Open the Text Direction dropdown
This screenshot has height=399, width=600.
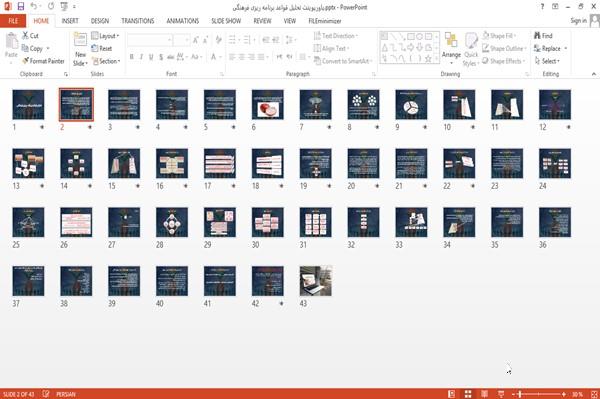point(336,36)
